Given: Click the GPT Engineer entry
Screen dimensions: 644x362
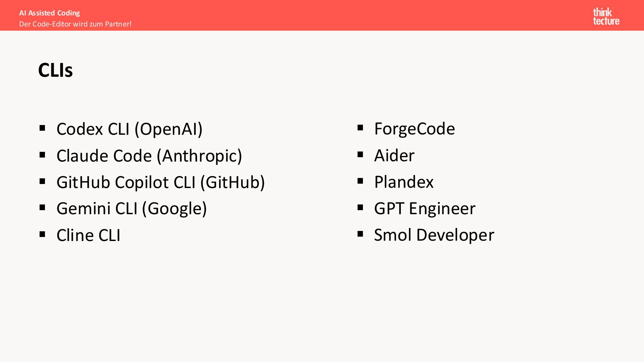Looking at the screenshot, I should click(425, 208).
